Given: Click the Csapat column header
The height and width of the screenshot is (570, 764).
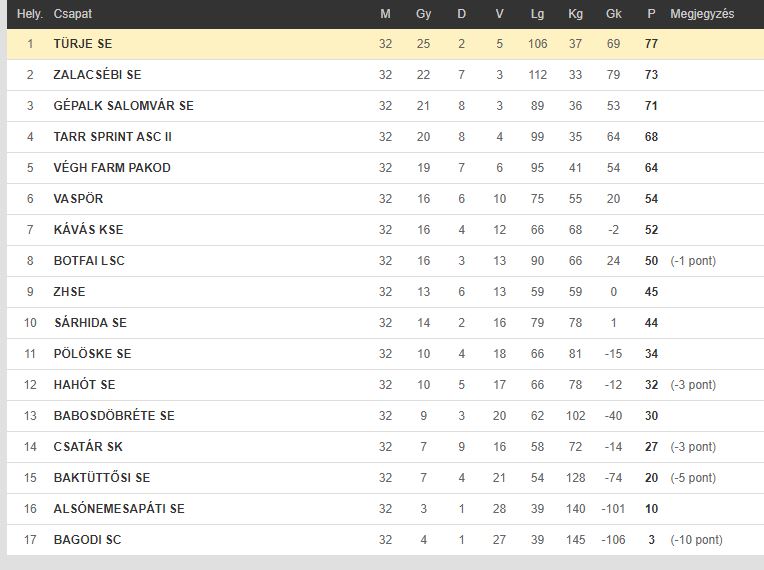Looking at the screenshot, I should [73, 14].
